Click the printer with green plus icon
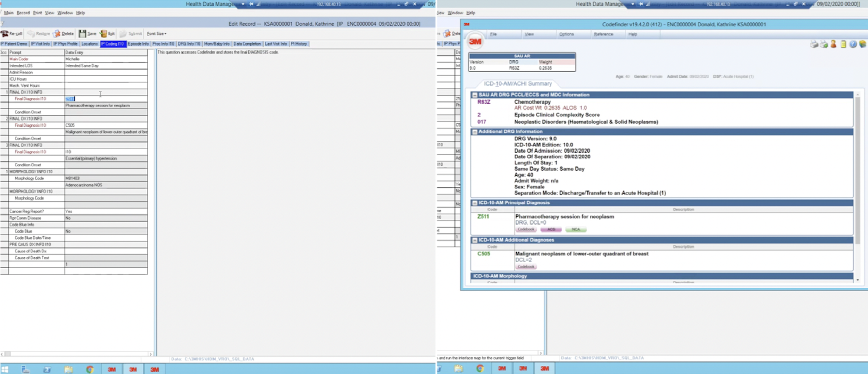 coord(824,44)
